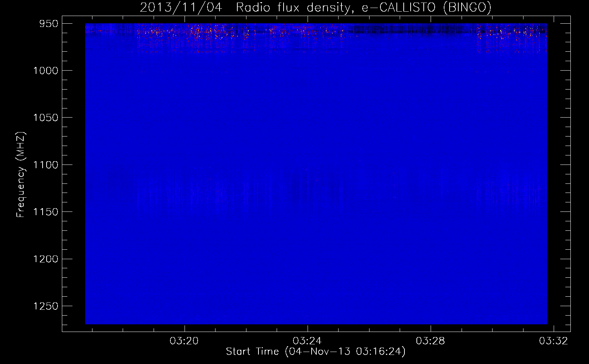Click the 'Frequency (MHZ)' y-axis label
589x364 pixels.
tap(21, 175)
